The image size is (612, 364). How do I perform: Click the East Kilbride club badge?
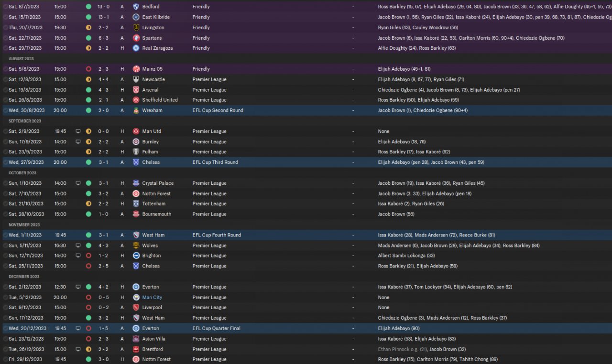136,17
